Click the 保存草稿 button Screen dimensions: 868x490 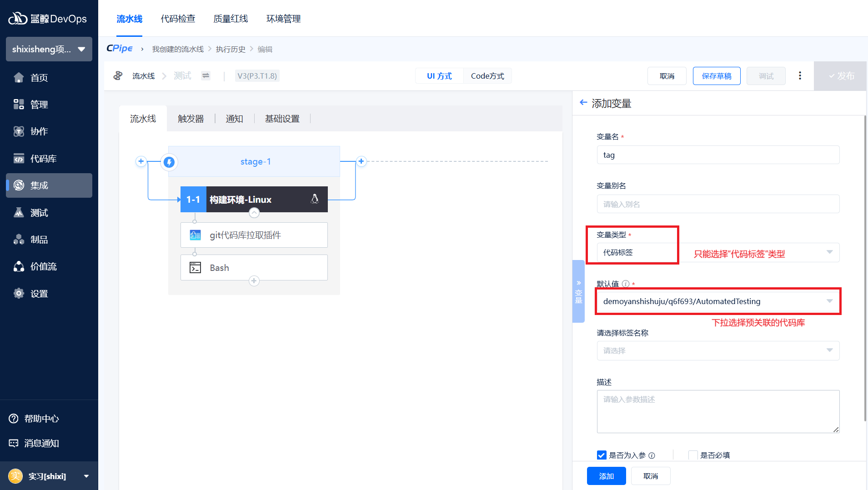tap(716, 76)
